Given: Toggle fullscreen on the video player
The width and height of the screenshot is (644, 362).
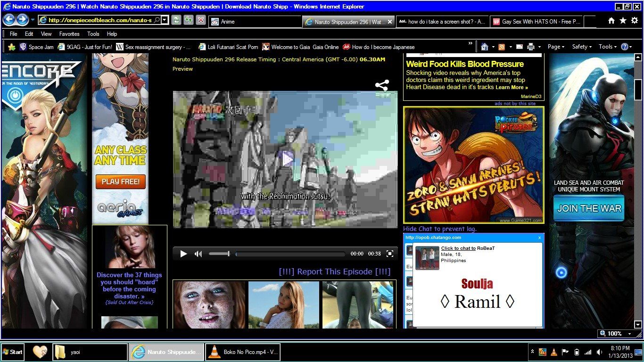Looking at the screenshot, I should coord(390,254).
